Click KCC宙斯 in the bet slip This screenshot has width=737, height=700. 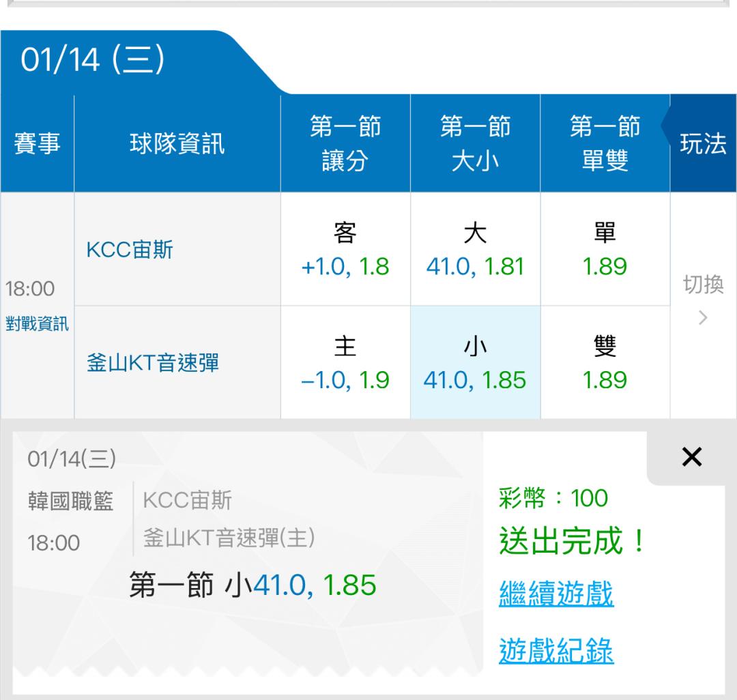[x=187, y=500]
